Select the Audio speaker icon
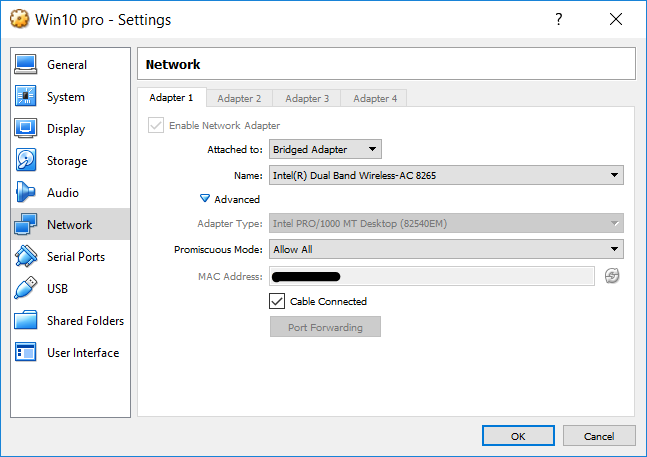This screenshot has height=457, width=647. [27, 193]
